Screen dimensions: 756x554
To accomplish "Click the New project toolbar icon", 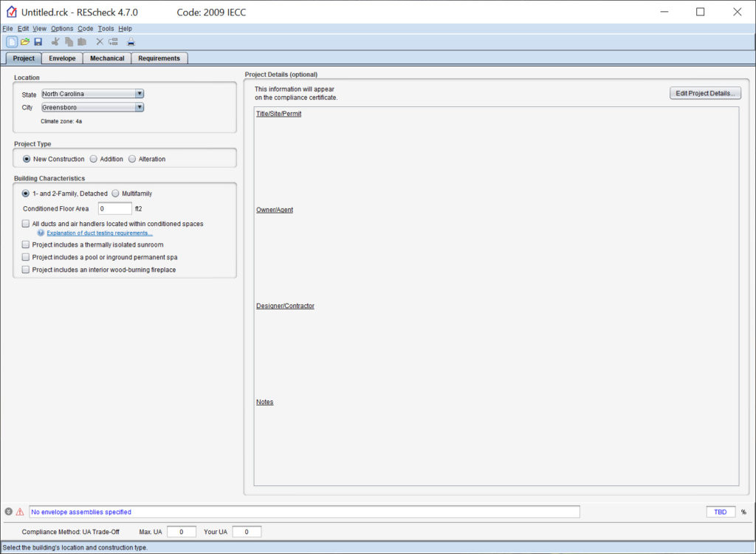I will (x=12, y=42).
